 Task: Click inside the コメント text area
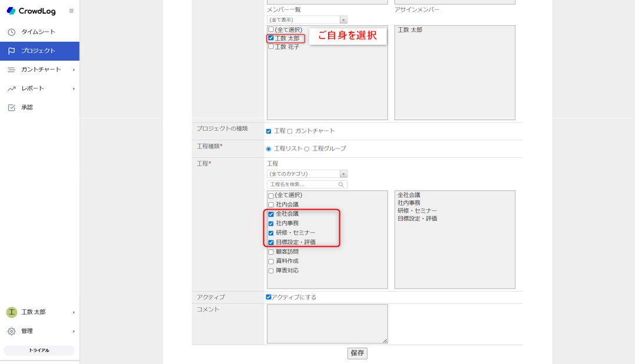pyautogui.click(x=327, y=323)
